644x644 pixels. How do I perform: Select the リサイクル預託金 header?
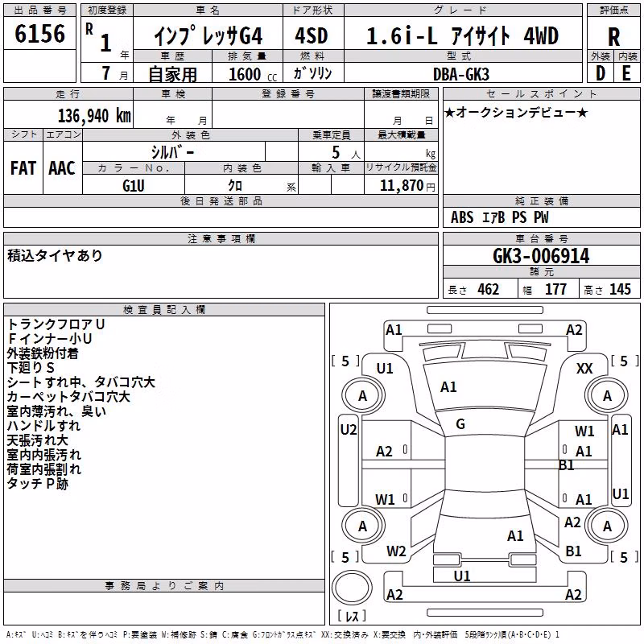pos(401,167)
